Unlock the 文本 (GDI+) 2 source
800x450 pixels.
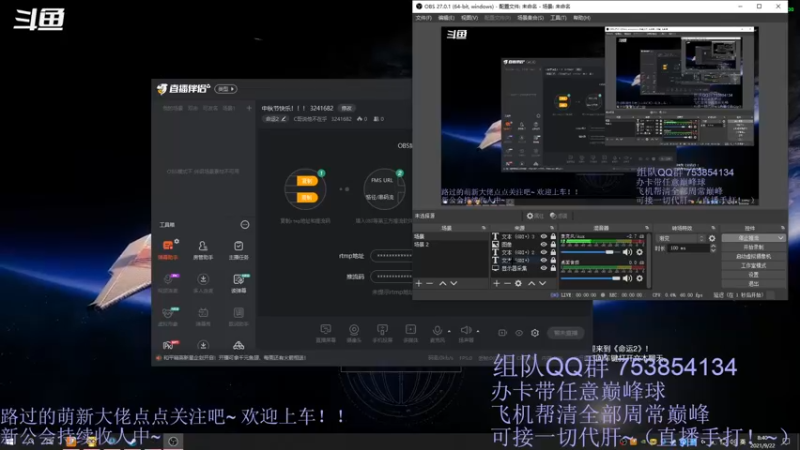pyautogui.click(x=553, y=252)
